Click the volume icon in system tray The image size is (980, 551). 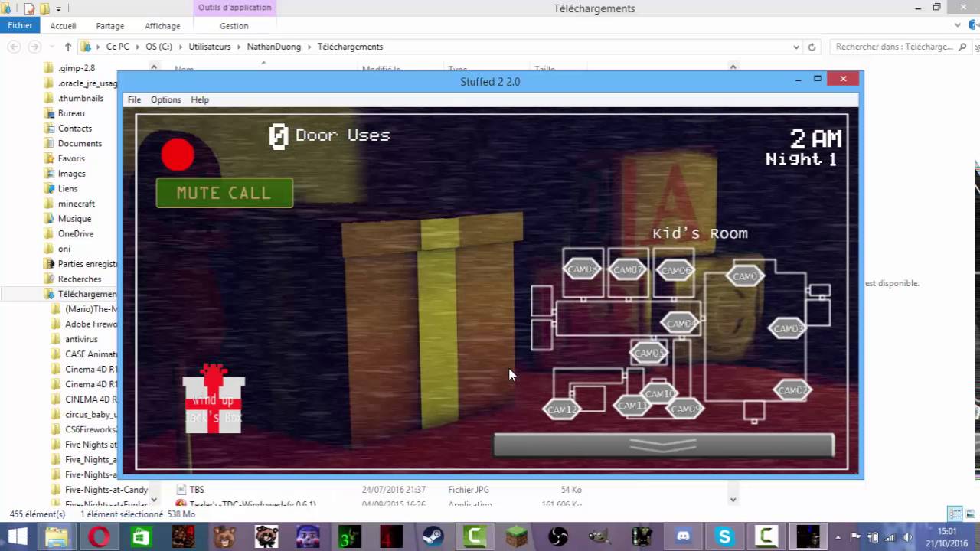906,536
